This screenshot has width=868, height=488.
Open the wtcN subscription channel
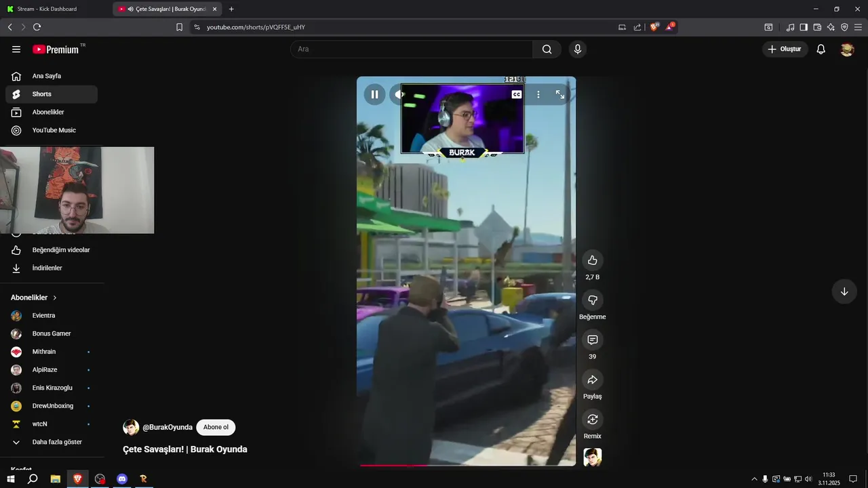[52, 424]
